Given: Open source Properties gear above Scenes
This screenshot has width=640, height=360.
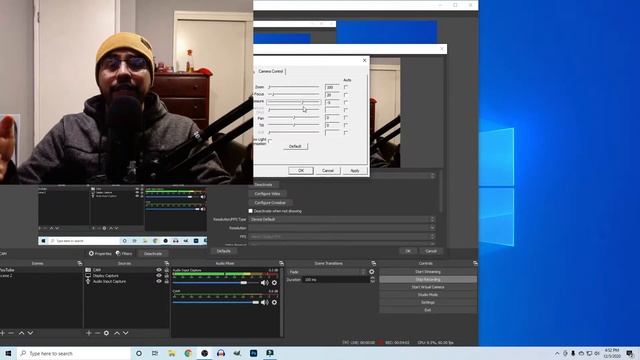Looking at the screenshot, I should coord(100,253).
